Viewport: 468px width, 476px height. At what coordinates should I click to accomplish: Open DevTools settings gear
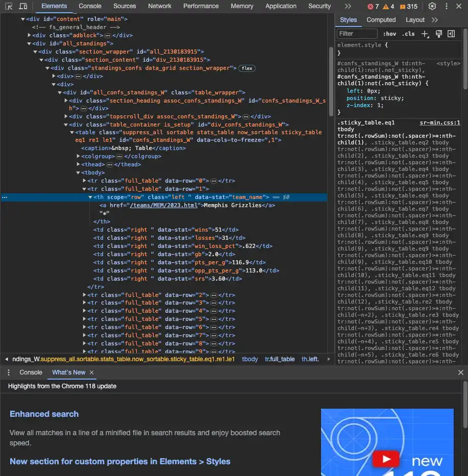432,6
